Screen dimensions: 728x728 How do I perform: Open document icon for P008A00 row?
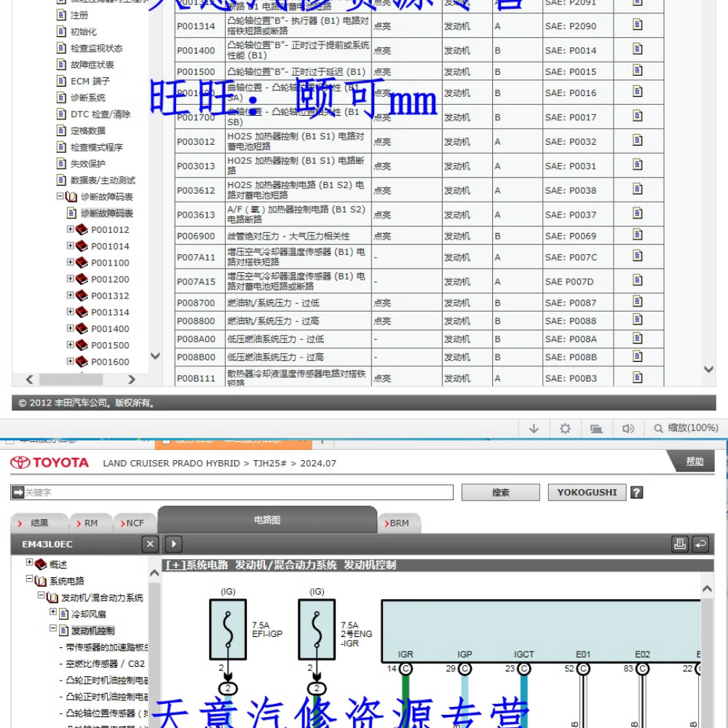pos(638,338)
